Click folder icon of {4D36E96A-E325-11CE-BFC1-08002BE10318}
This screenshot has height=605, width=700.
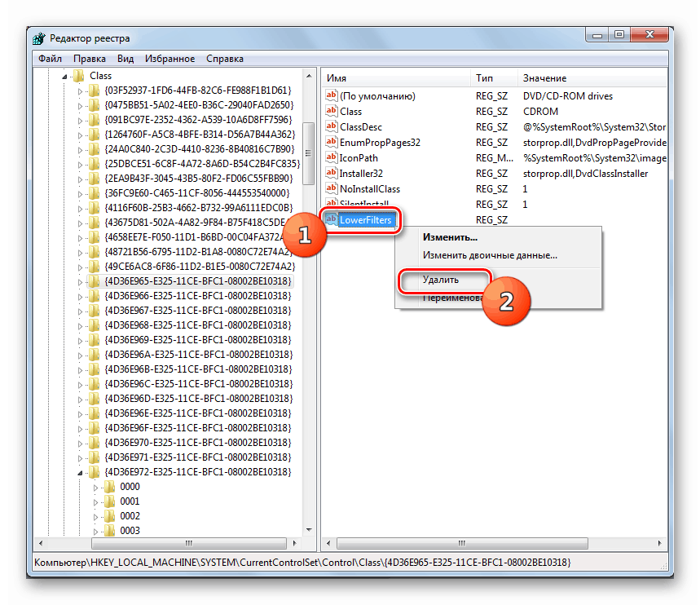[x=94, y=355]
